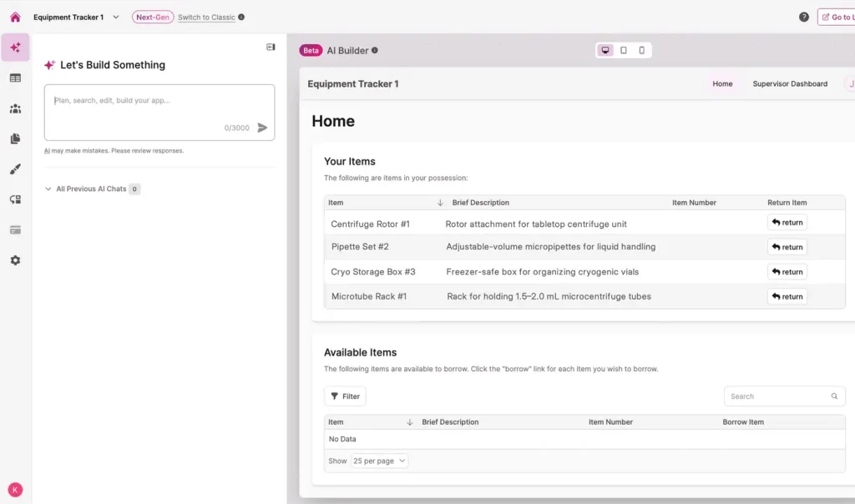Open the data tables sidebar icon
Viewport: 855px width, 504px height.
click(x=15, y=78)
